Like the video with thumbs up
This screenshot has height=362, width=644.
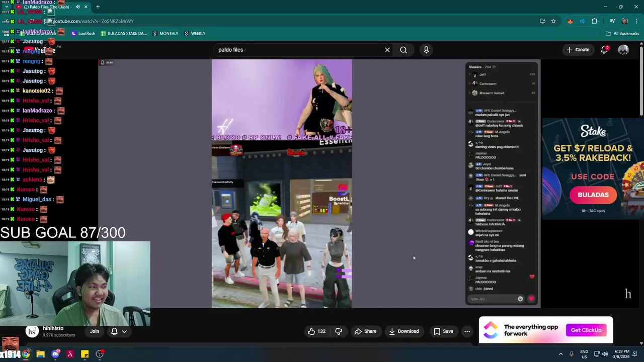316,331
